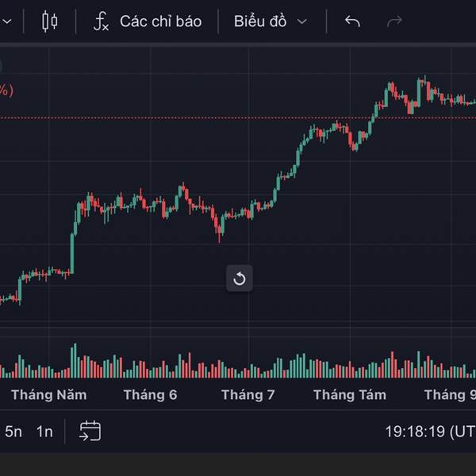This screenshot has width=476, height=476.
Task: Click the Tháng 7 label on time axis
Action: [248, 394]
